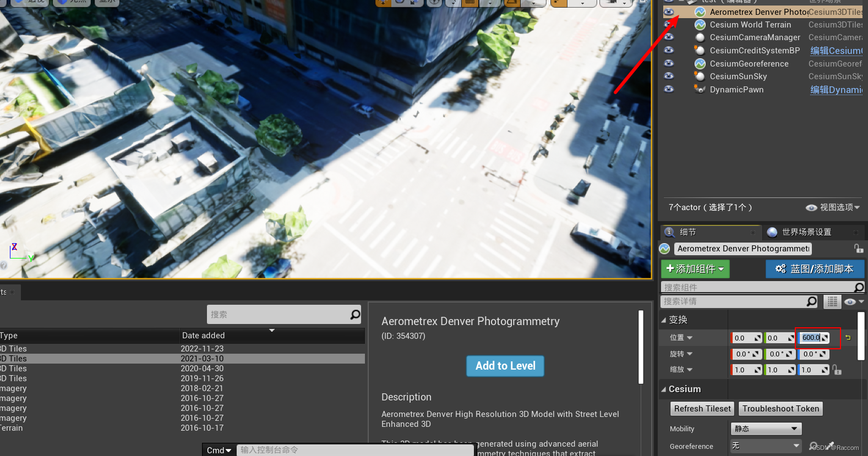The image size is (868, 456).
Task: Open the 添加组件 dropdown button
Action: [695, 269]
